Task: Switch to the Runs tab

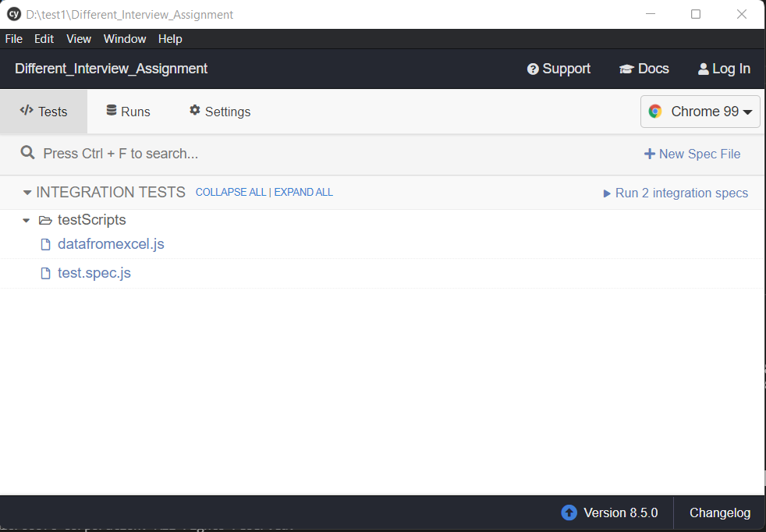Action: pyautogui.click(x=129, y=112)
